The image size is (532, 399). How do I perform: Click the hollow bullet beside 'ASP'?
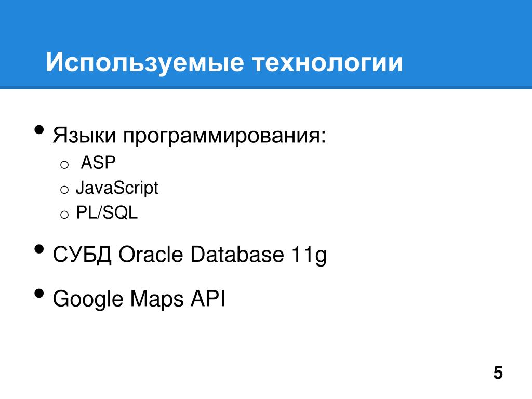[x=64, y=165]
